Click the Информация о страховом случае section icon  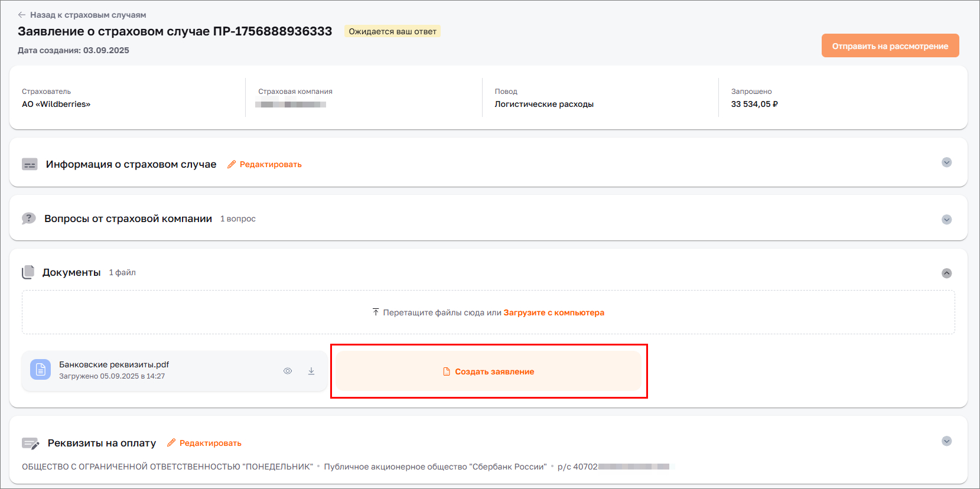(x=29, y=164)
